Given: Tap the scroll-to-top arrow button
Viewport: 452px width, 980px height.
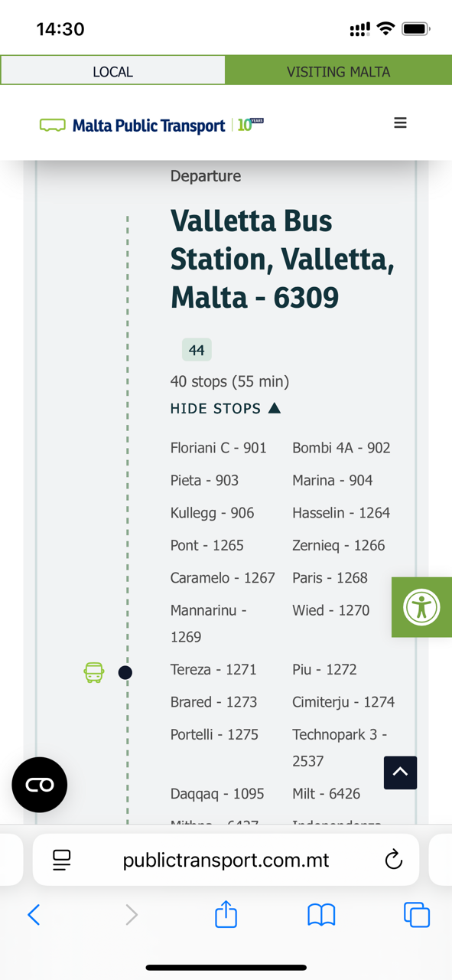Looking at the screenshot, I should click(x=400, y=773).
